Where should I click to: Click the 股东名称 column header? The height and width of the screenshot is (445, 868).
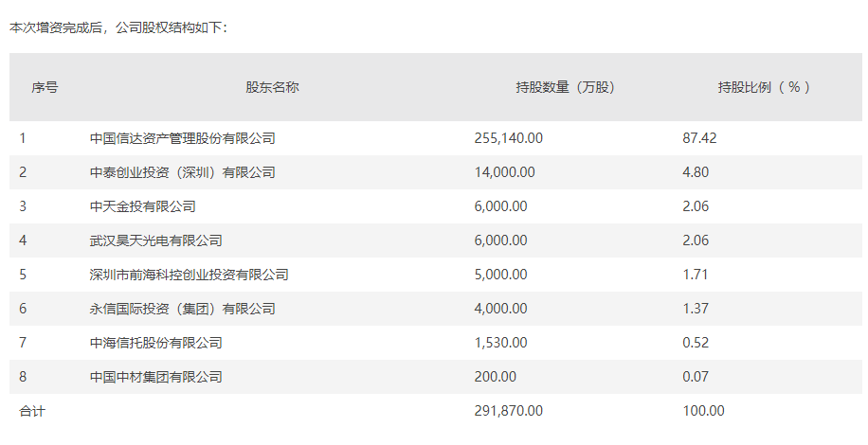pyautogui.click(x=272, y=87)
